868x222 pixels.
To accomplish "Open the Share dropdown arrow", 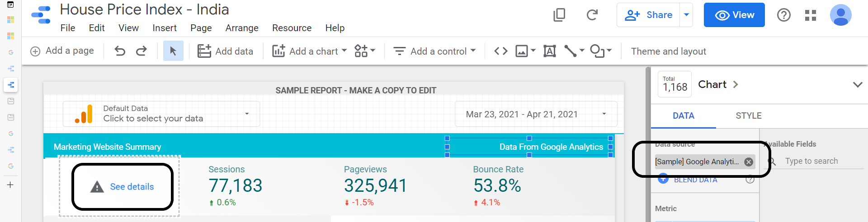I will tap(686, 15).
